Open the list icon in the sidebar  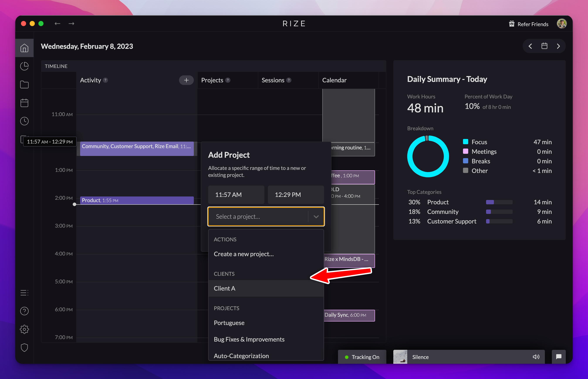pos(24,293)
